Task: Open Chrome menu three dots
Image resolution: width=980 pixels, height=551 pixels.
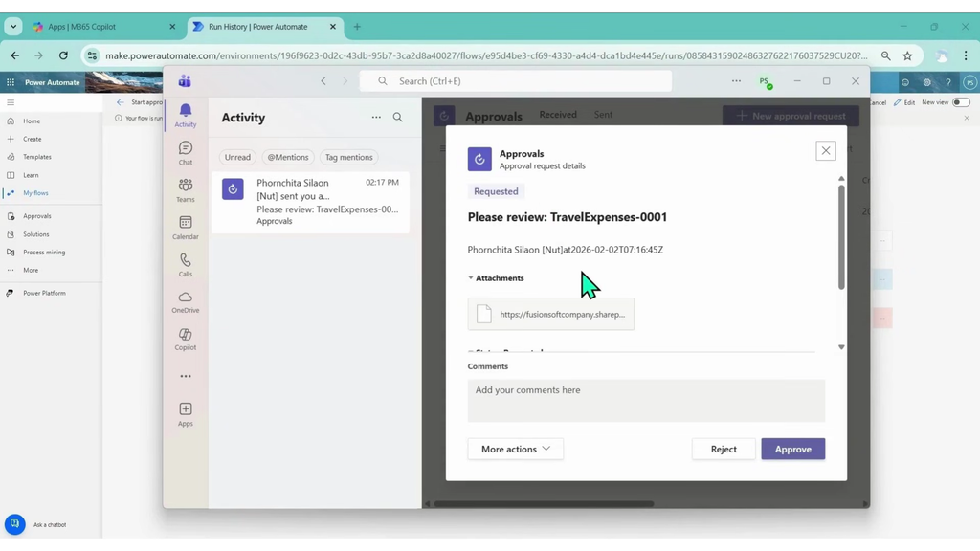Action: point(966,55)
